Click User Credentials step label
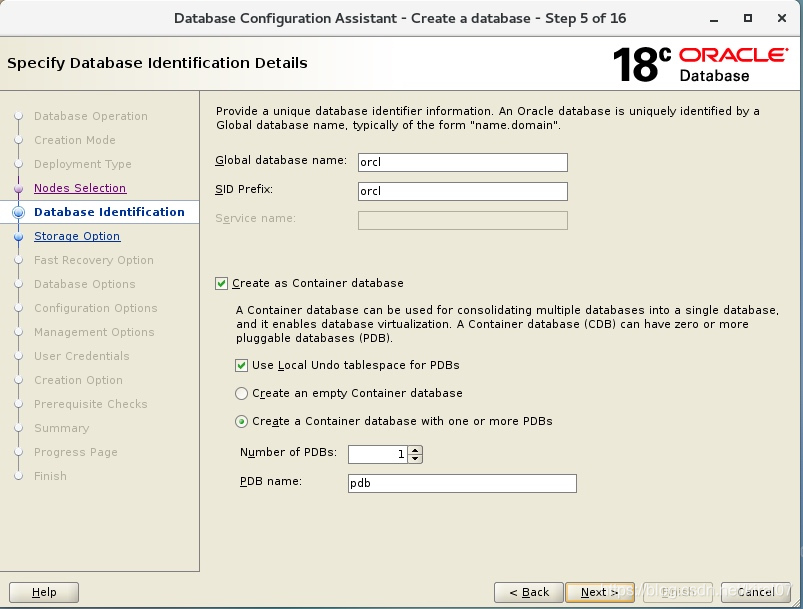Screen dimensions: 803x609 click(x=82, y=356)
